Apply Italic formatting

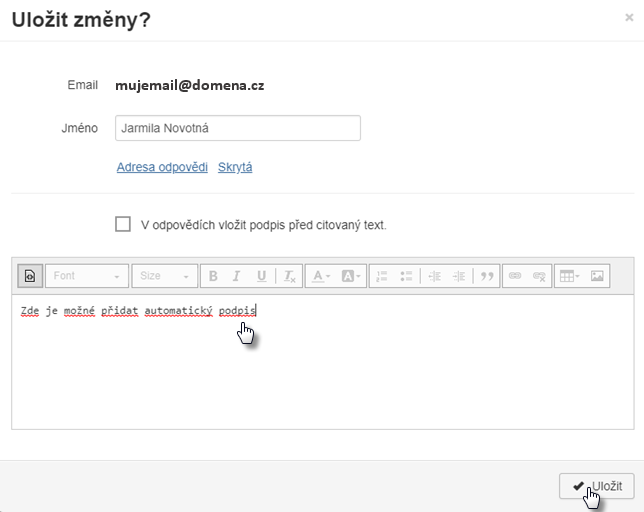[236, 276]
